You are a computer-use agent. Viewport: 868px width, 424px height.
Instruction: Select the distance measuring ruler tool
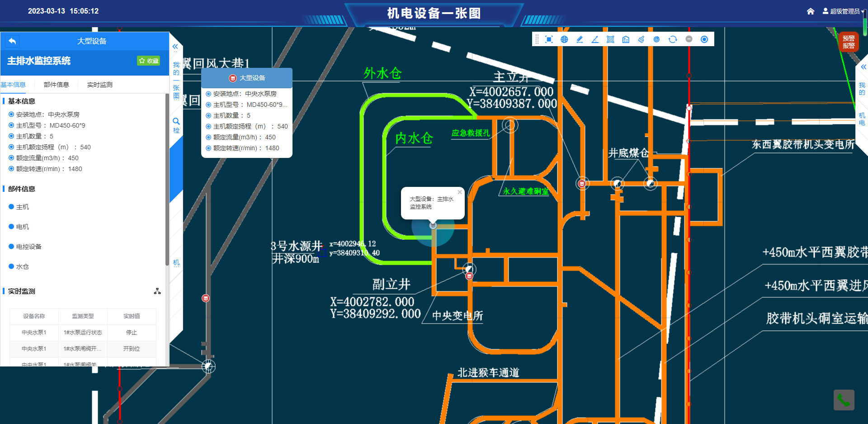pos(580,39)
